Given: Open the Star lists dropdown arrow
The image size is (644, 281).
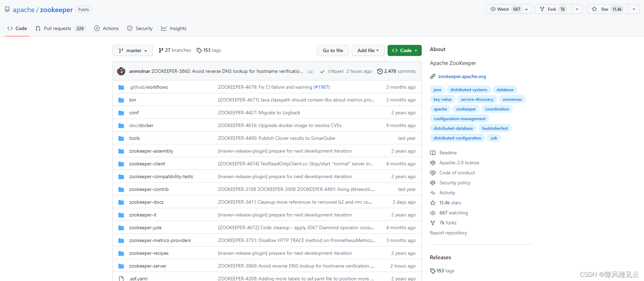Looking at the screenshot, I should tap(634, 9).
